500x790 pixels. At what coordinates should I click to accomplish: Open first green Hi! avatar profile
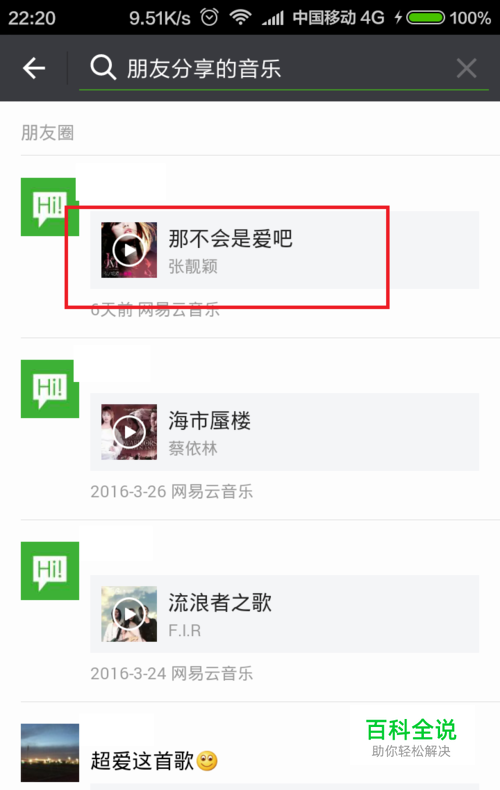pos(49,207)
